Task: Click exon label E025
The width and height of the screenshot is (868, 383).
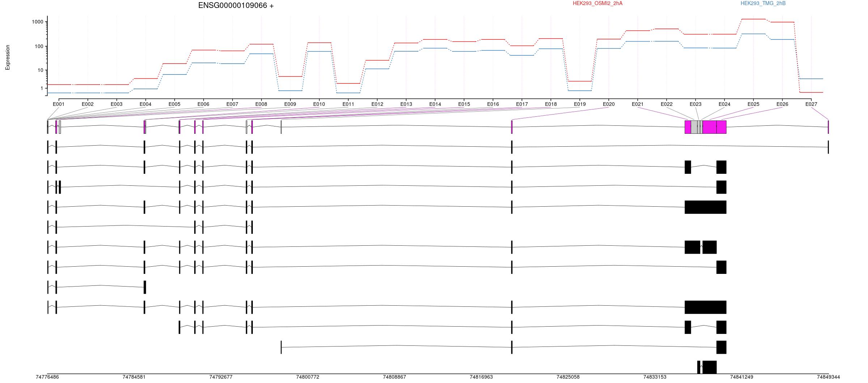Action: click(753, 104)
